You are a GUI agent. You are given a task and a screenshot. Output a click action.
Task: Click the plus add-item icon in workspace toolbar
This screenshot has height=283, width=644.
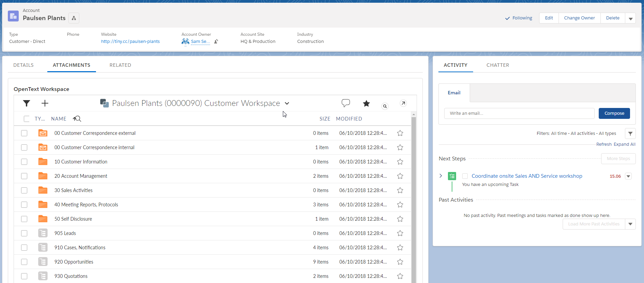(x=45, y=103)
